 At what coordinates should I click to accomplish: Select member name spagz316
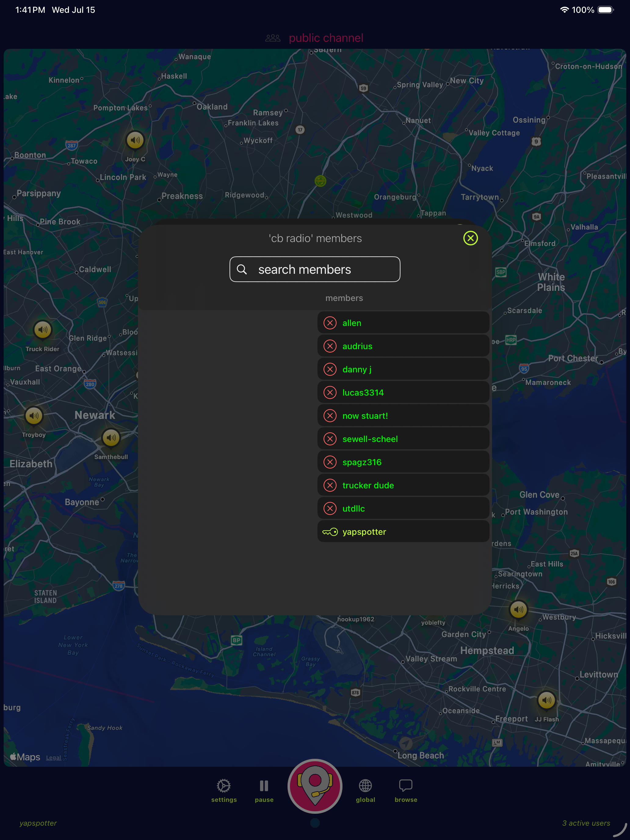point(361,462)
